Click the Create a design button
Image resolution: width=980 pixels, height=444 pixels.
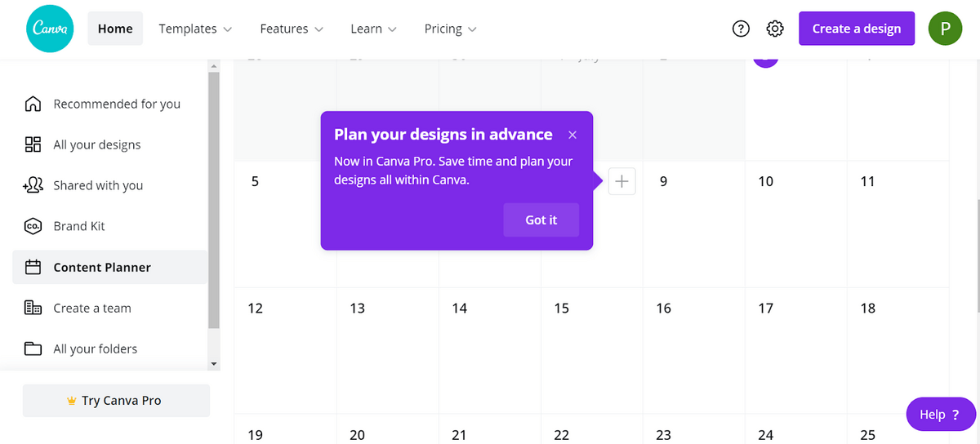857,29
